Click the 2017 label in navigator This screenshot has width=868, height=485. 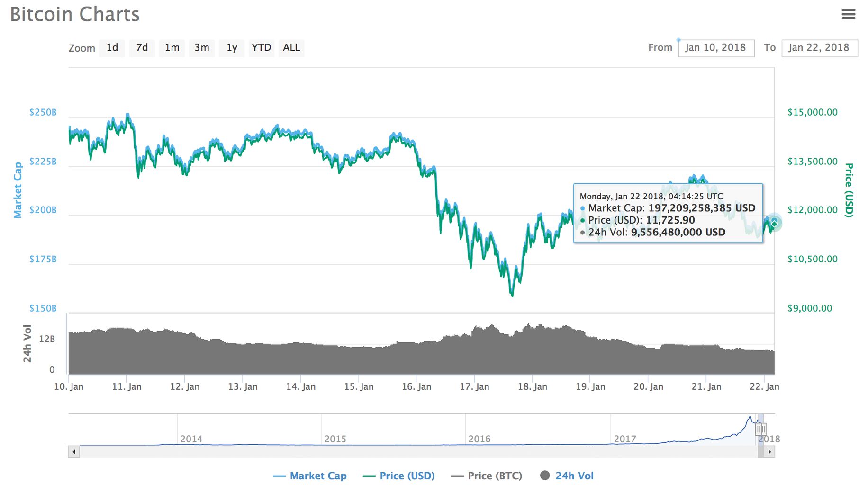625,439
